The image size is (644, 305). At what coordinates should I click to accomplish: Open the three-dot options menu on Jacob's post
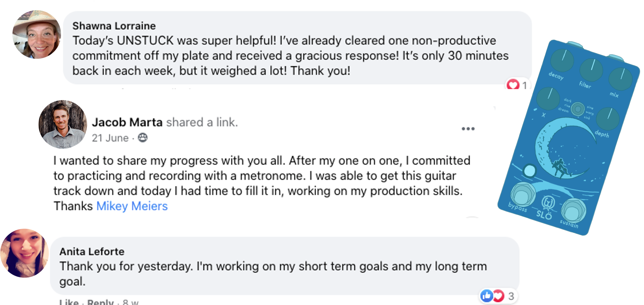[x=468, y=129]
